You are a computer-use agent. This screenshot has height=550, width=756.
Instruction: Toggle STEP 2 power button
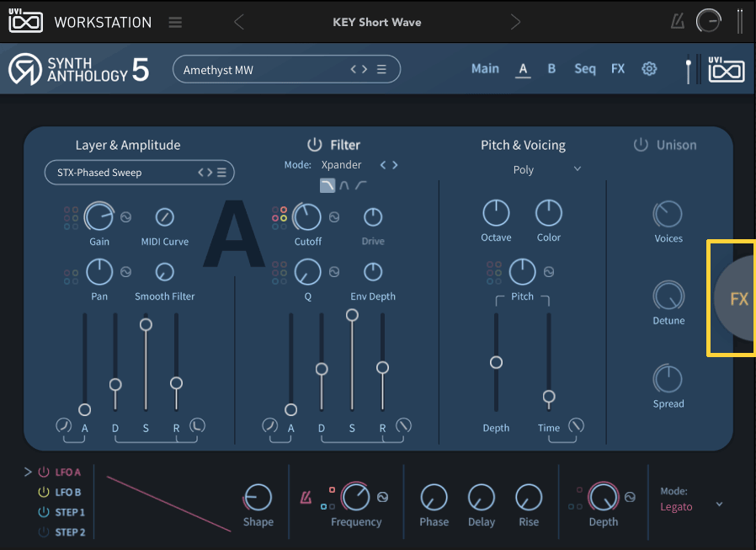pyautogui.click(x=44, y=532)
